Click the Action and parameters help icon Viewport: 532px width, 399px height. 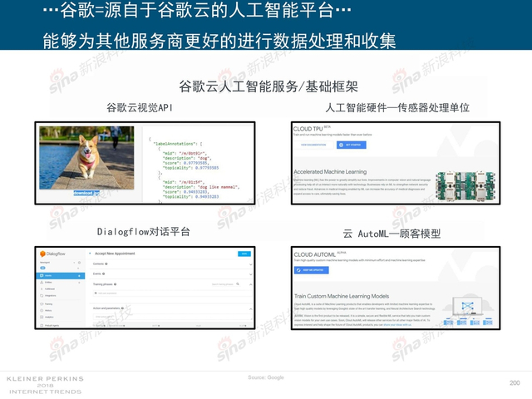click(x=122, y=308)
